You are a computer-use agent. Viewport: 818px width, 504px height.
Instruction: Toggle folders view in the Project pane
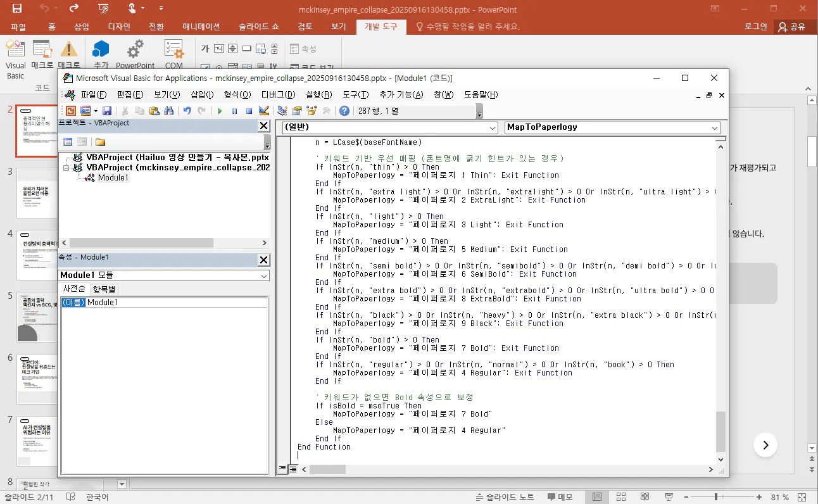tap(100, 142)
